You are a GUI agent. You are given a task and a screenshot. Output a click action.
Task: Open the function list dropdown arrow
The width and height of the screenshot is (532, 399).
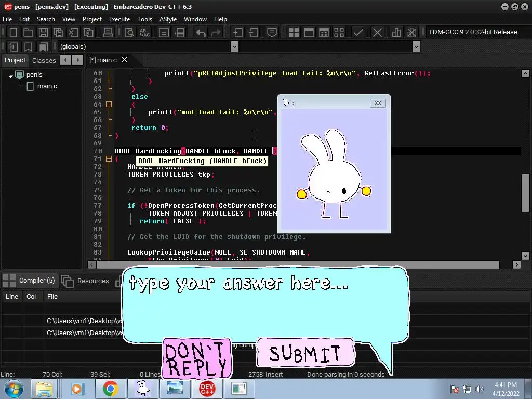(x=416, y=46)
